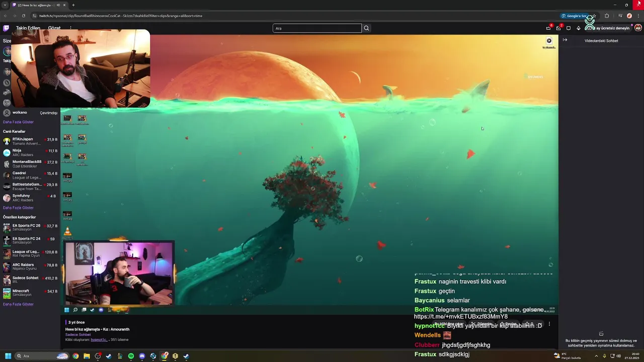Viewport: 644px width, 362px height.
Task: Click the Sadece Sohbet link under clip title
Action: (x=78, y=334)
